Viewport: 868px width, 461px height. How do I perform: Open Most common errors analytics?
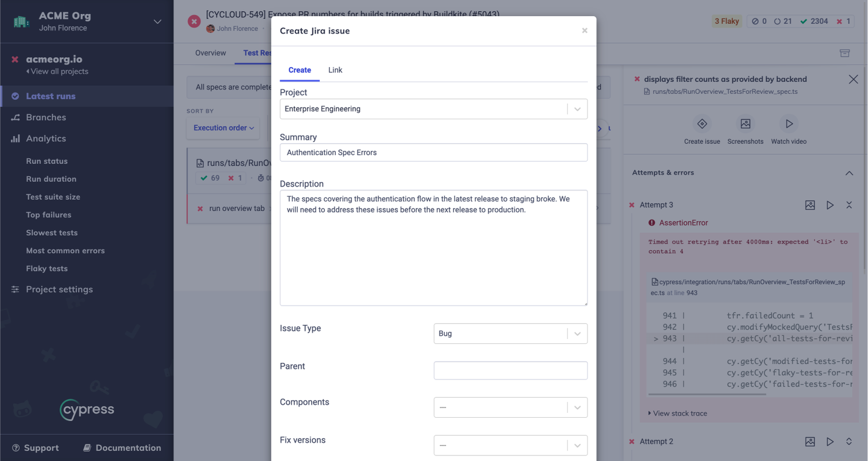coord(65,250)
